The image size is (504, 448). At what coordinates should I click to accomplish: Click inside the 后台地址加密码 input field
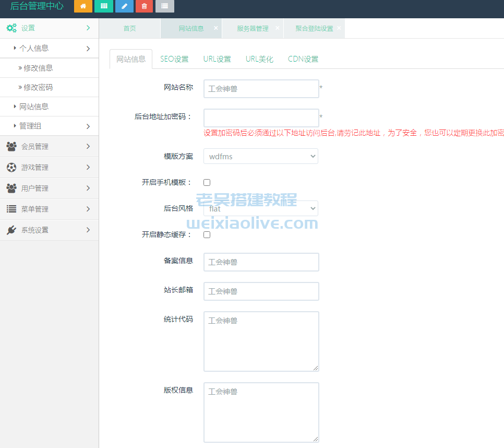click(261, 117)
